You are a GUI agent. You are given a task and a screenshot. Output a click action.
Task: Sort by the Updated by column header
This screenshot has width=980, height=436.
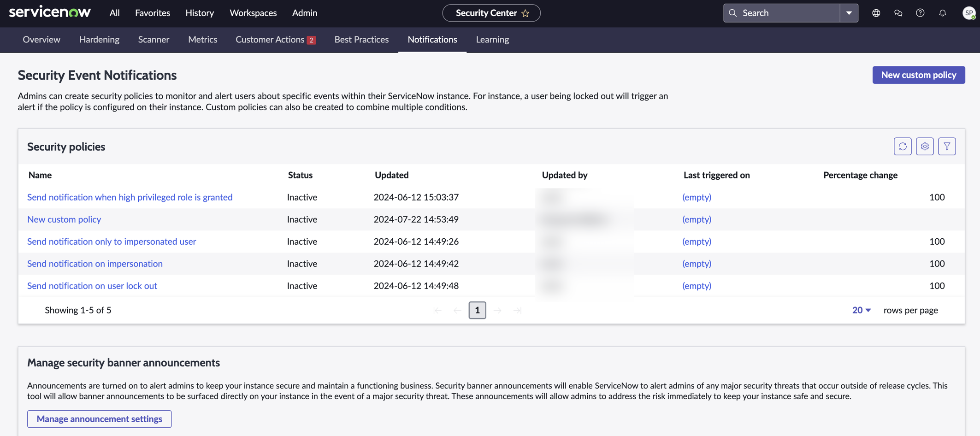565,175
